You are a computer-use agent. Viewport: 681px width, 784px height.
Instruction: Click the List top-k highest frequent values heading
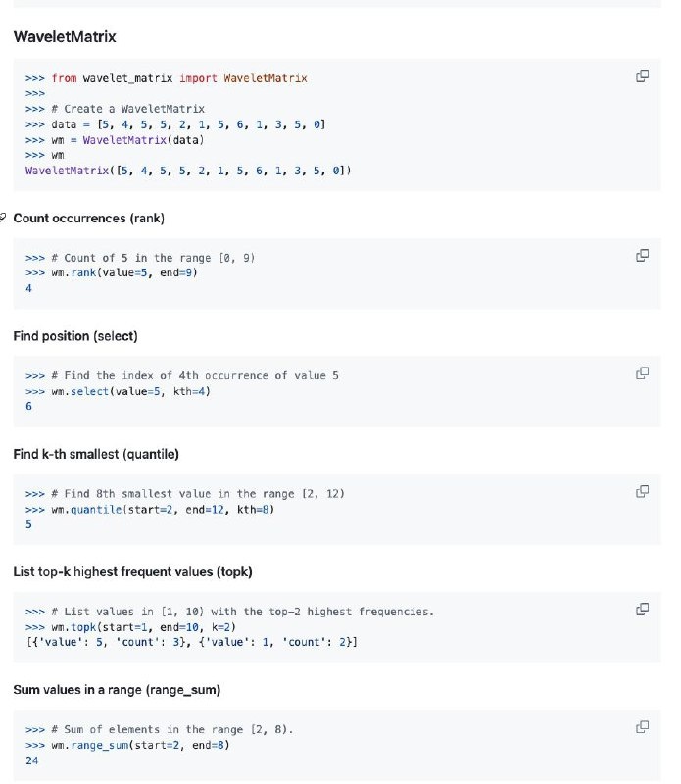(133, 571)
